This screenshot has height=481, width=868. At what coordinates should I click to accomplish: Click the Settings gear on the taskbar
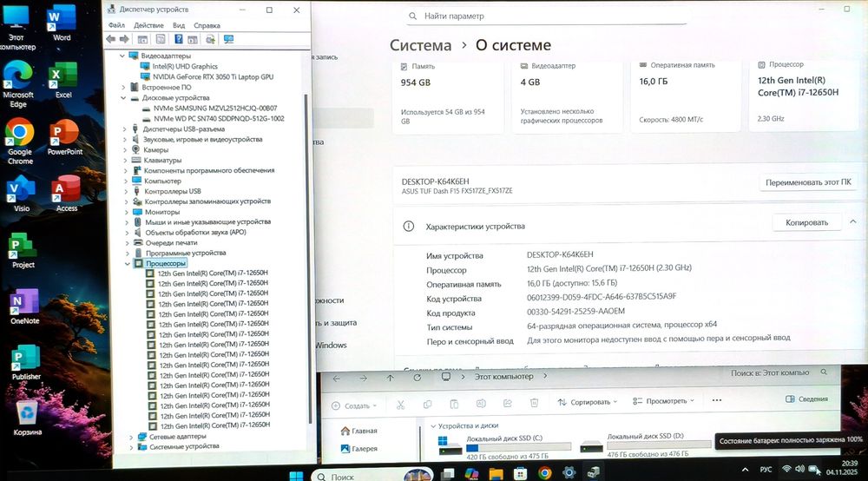[569, 472]
